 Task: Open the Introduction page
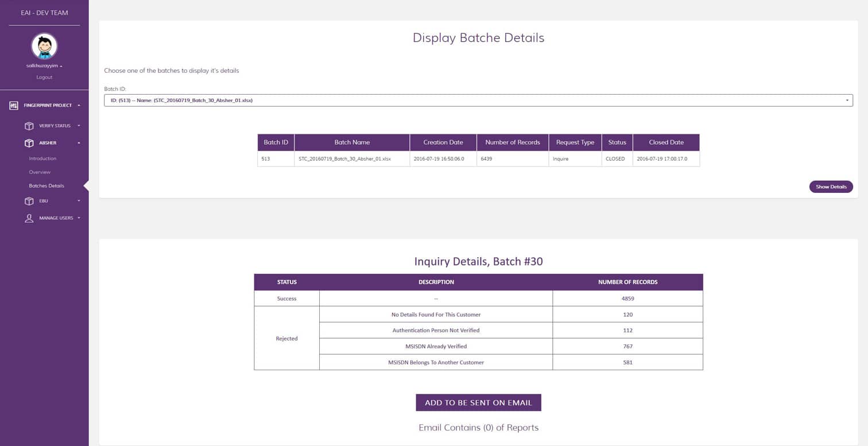(x=42, y=158)
